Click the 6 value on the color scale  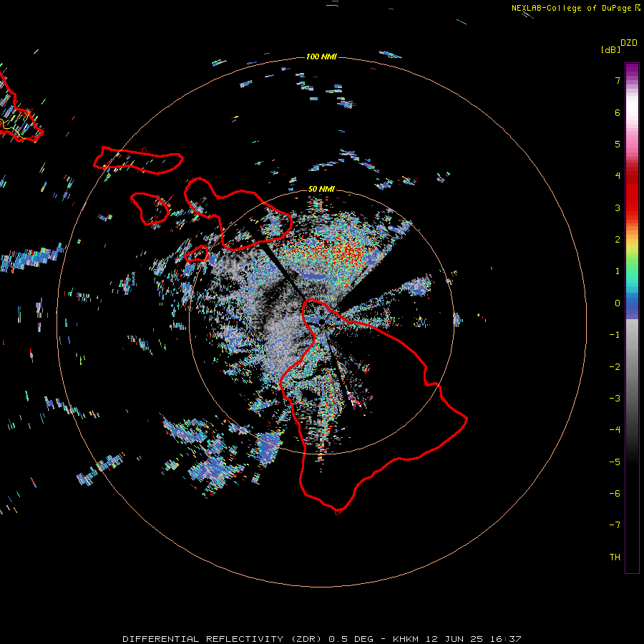618,112
